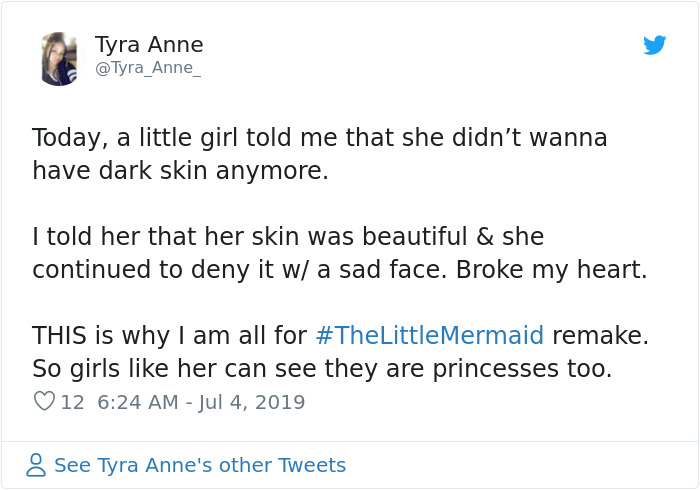Like the tweet with the heart icon
This screenshot has height=490, width=700.
coord(44,402)
